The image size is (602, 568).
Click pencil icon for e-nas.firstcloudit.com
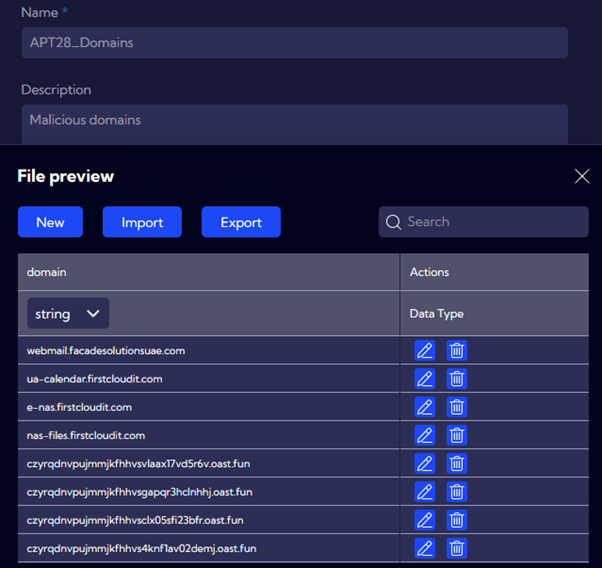[424, 407]
